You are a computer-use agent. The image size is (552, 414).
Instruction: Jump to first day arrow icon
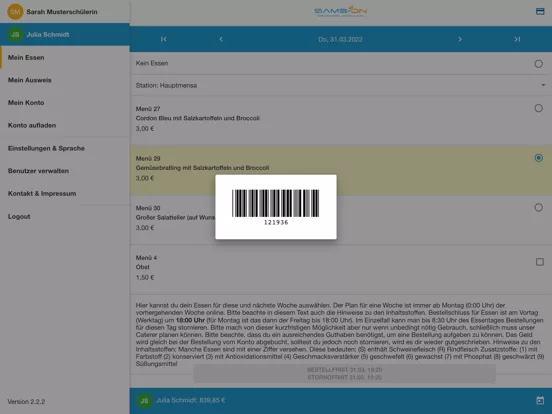164,39
